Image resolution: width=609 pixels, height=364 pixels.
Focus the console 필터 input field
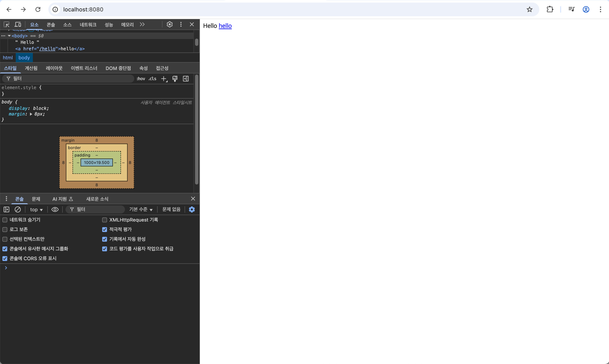95,209
